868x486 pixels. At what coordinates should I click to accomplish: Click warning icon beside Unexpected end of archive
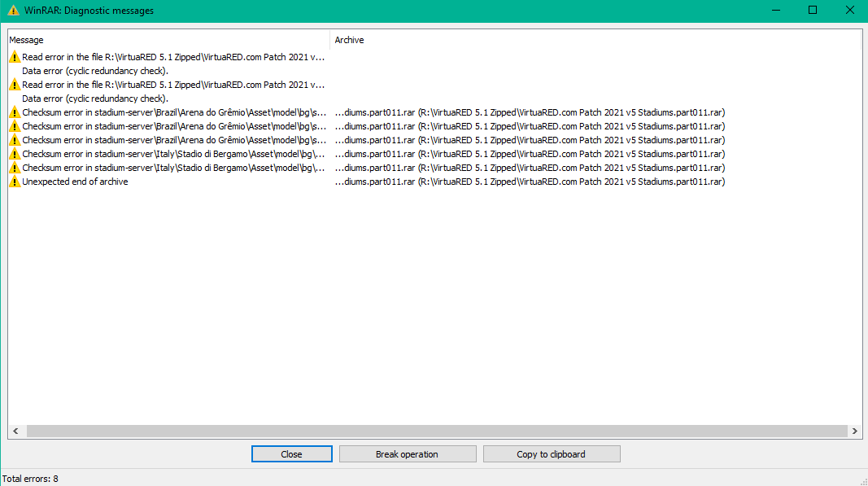(x=15, y=182)
